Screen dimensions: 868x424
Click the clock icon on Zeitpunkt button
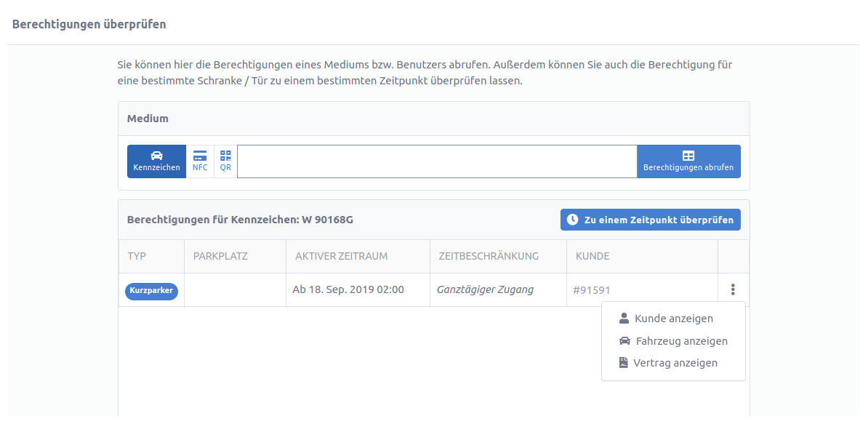(573, 220)
